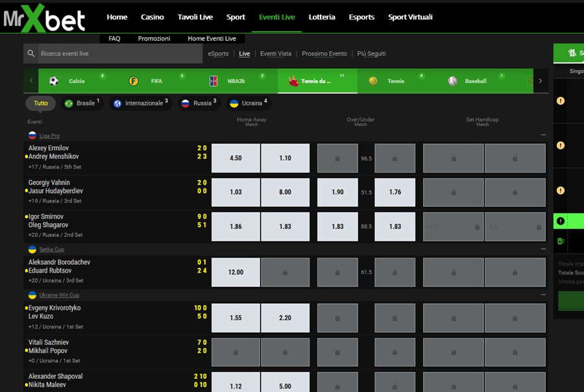Switch to the eSports filter tab
This screenshot has width=584, height=392.
(x=218, y=54)
